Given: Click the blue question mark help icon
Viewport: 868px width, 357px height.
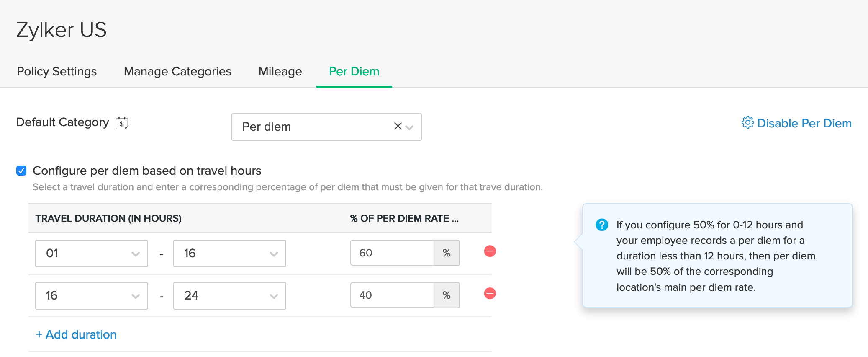Looking at the screenshot, I should 602,225.
